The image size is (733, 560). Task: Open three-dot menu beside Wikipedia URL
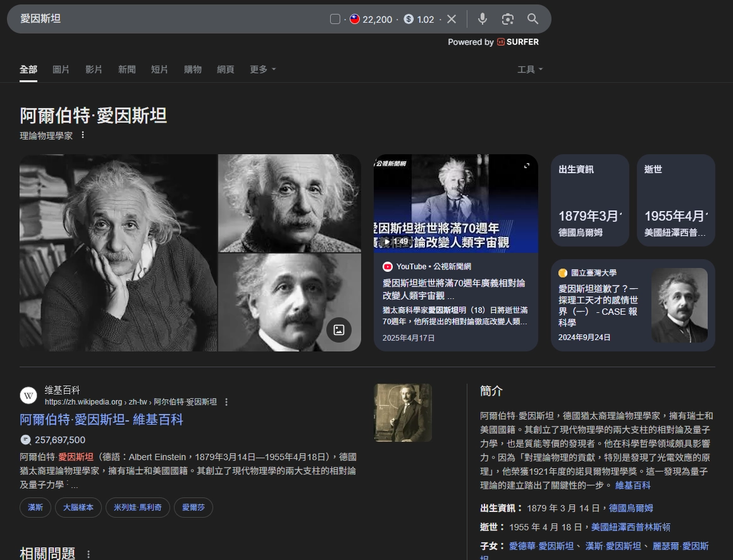(226, 401)
